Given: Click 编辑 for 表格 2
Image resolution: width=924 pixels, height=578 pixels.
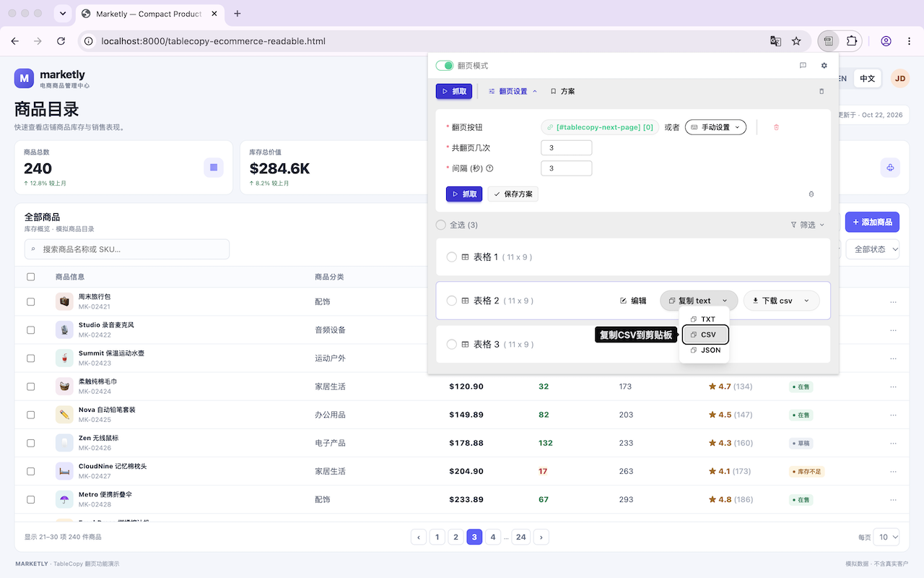Looking at the screenshot, I should pyautogui.click(x=633, y=301).
